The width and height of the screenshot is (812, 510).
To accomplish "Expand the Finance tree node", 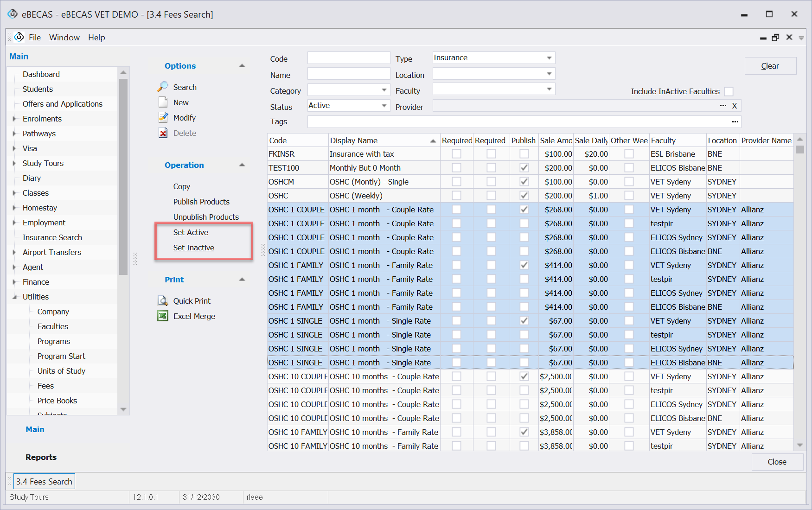I will [x=14, y=282].
